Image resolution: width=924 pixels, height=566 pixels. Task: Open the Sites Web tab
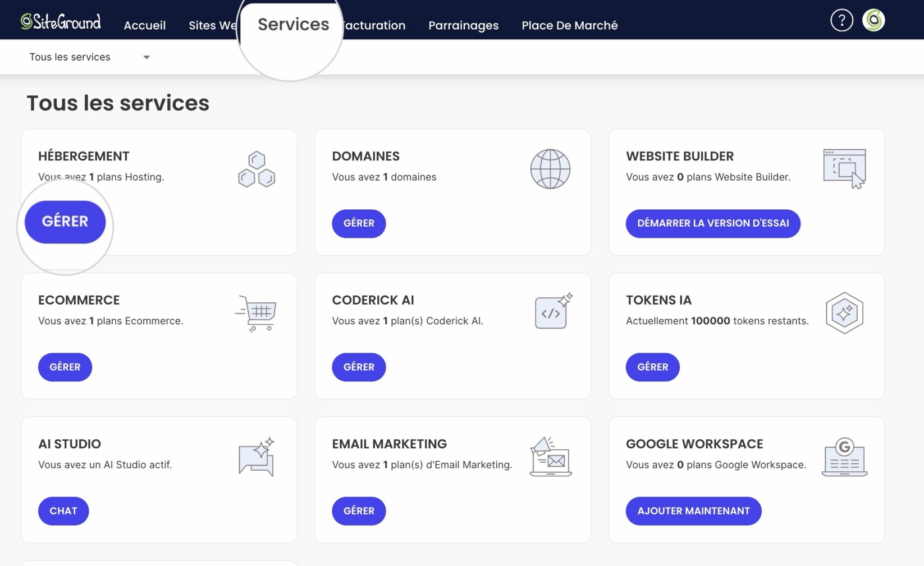[x=213, y=25]
